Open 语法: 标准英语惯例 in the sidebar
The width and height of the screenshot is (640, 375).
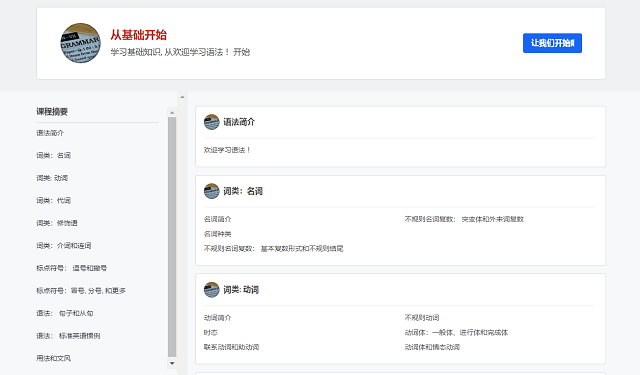click(68, 336)
